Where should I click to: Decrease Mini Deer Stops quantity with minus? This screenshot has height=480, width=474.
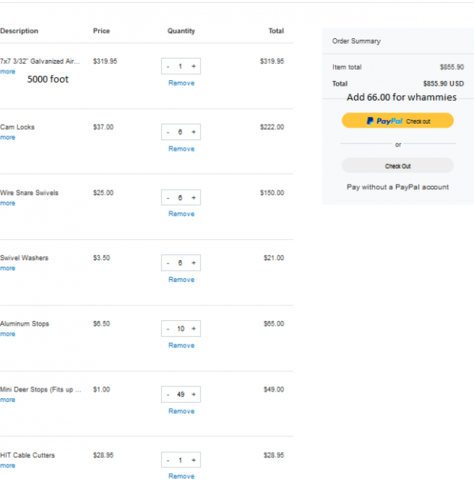(168, 395)
